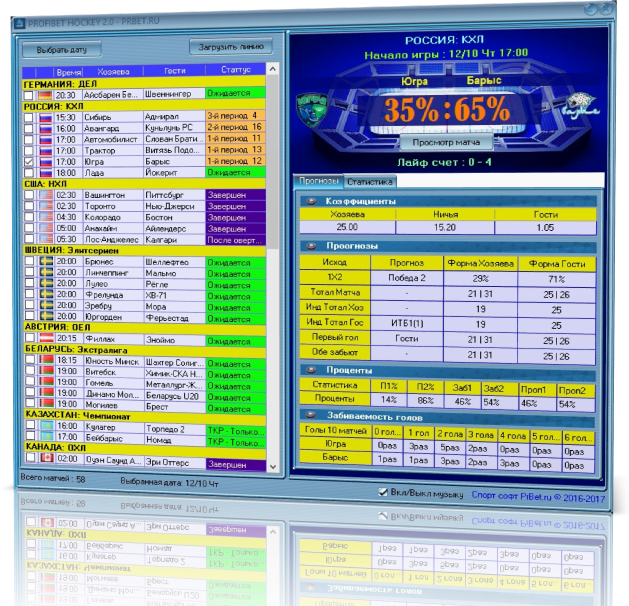Click the Просмотр матча button
This screenshot has height=606, width=629.
(446, 142)
